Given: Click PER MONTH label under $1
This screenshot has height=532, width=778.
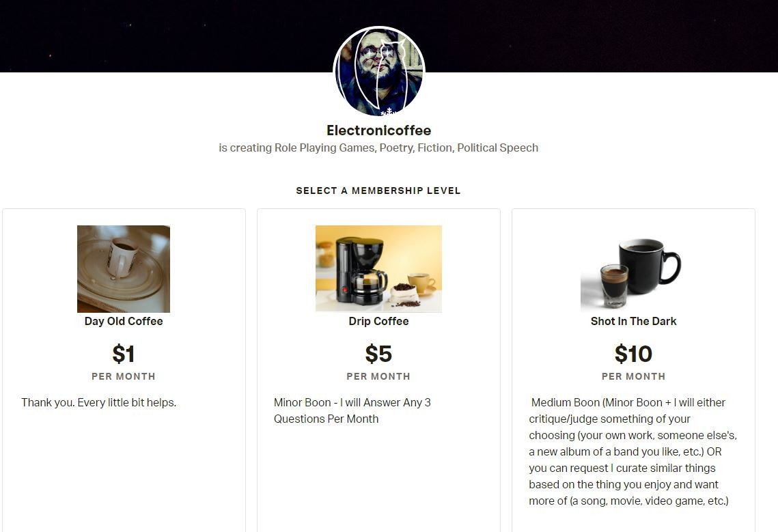Looking at the screenshot, I should pos(124,376).
